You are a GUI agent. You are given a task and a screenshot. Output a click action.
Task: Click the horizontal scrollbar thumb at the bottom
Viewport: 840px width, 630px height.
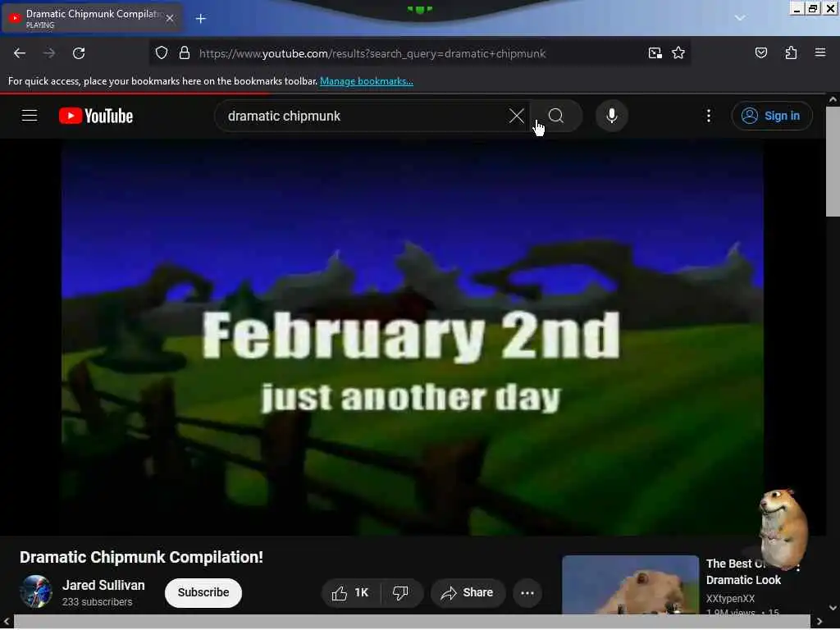413,622
